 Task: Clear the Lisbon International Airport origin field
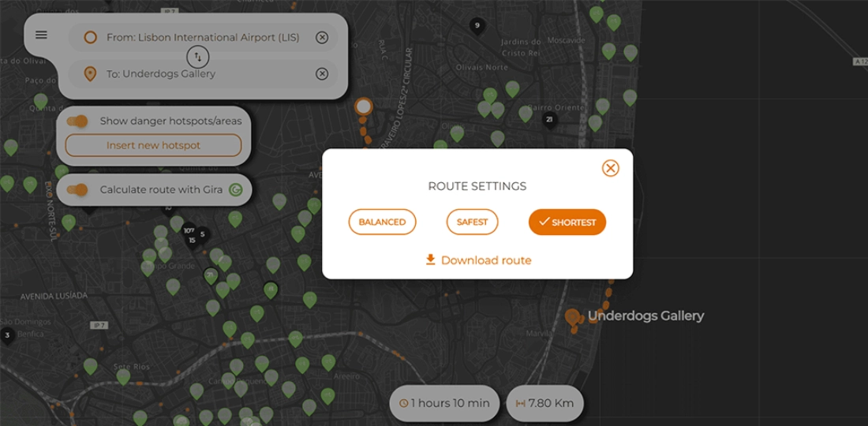322,38
